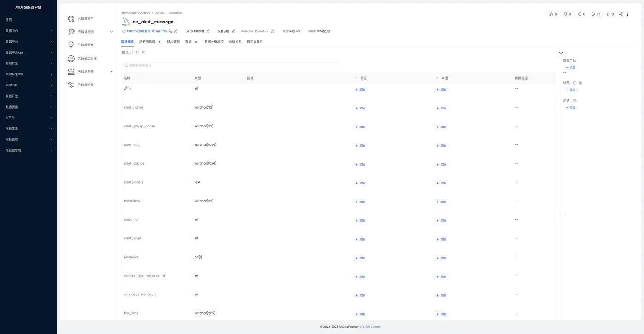Image resolution: width=644 pixels, height=334 pixels.
Task: Switch to the 血缘关系 tab
Action: coord(235,42)
